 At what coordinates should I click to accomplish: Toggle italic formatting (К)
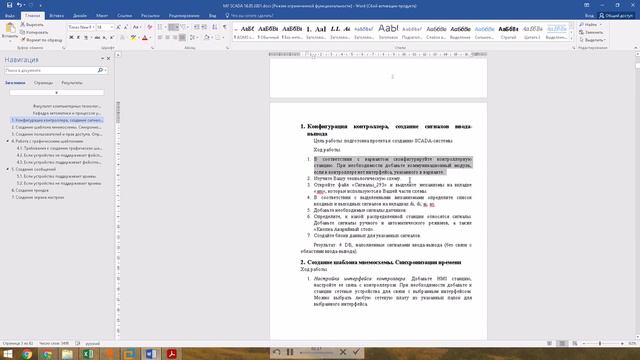tap(78, 38)
